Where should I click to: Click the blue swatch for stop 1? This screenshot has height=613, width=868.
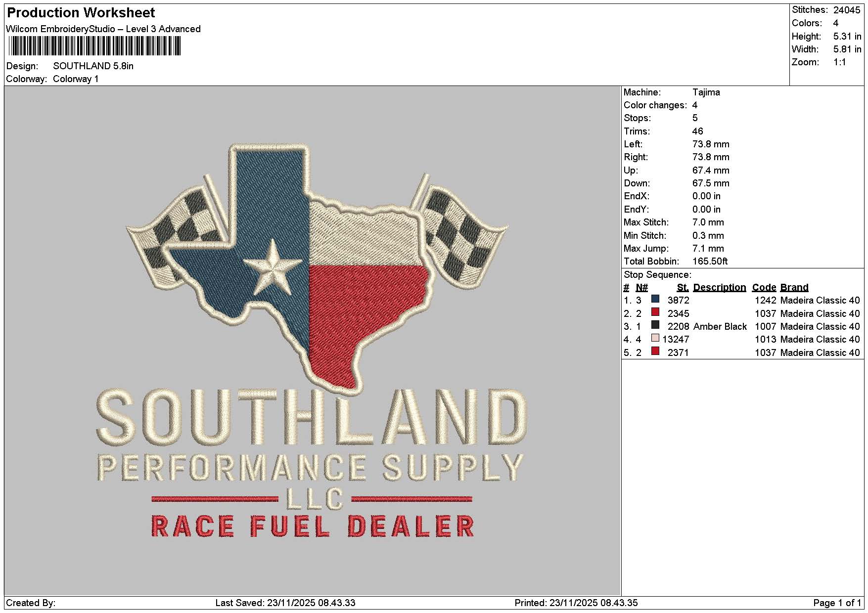655,299
